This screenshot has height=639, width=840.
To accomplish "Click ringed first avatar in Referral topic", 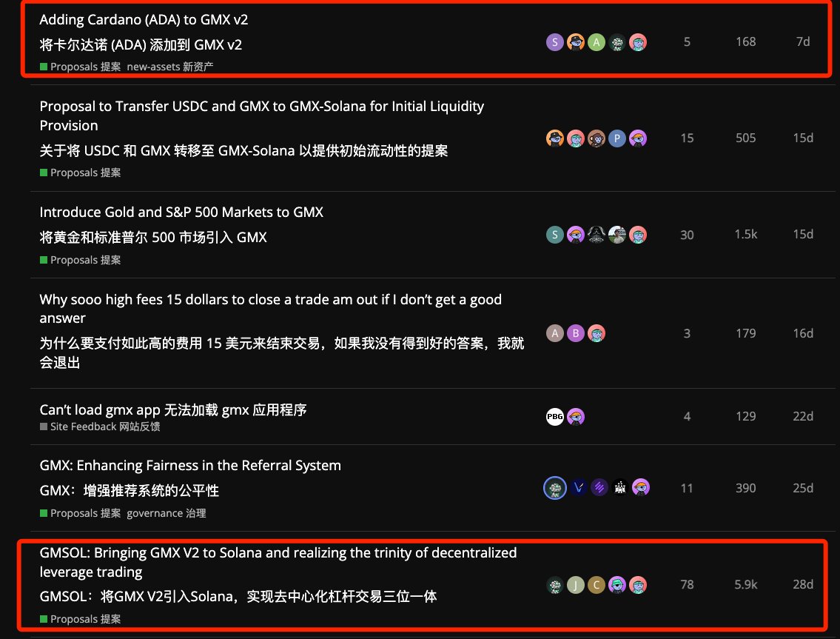I will pos(555,488).
